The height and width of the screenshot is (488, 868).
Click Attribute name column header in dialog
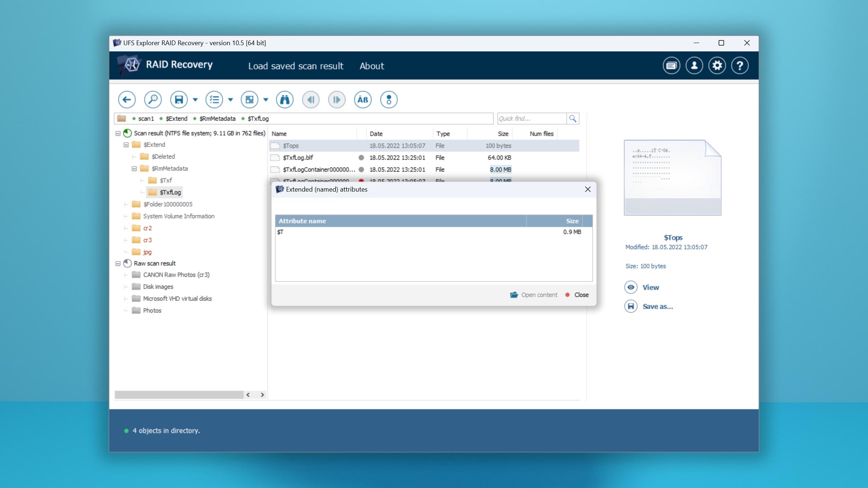coord(401,221)
